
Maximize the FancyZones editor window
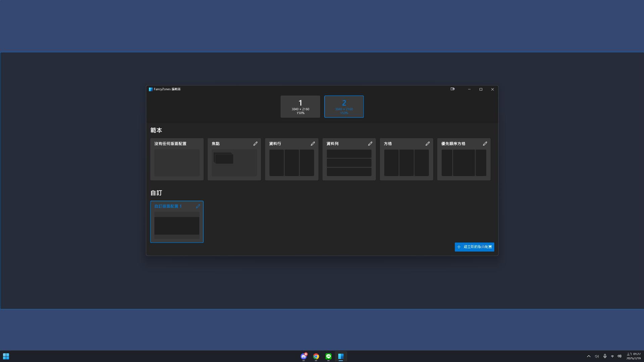[x=481, y=89]
